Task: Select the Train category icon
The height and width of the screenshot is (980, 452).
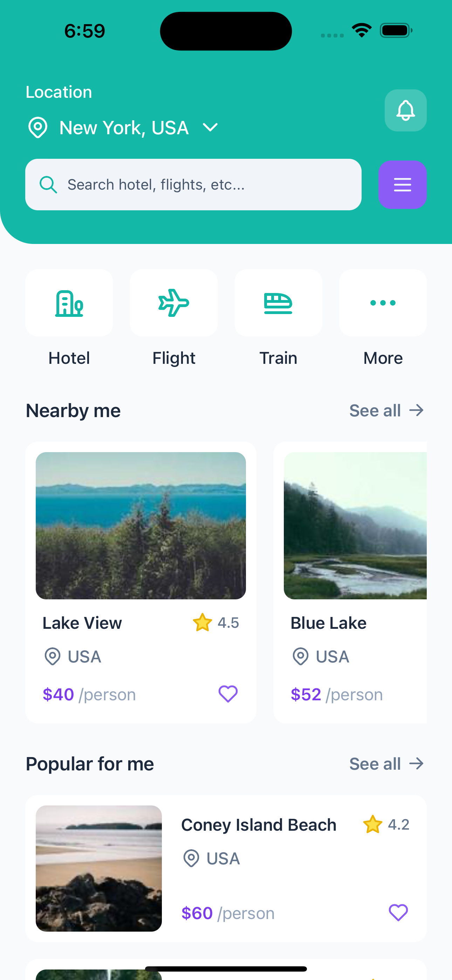Action: click(278, 303)
